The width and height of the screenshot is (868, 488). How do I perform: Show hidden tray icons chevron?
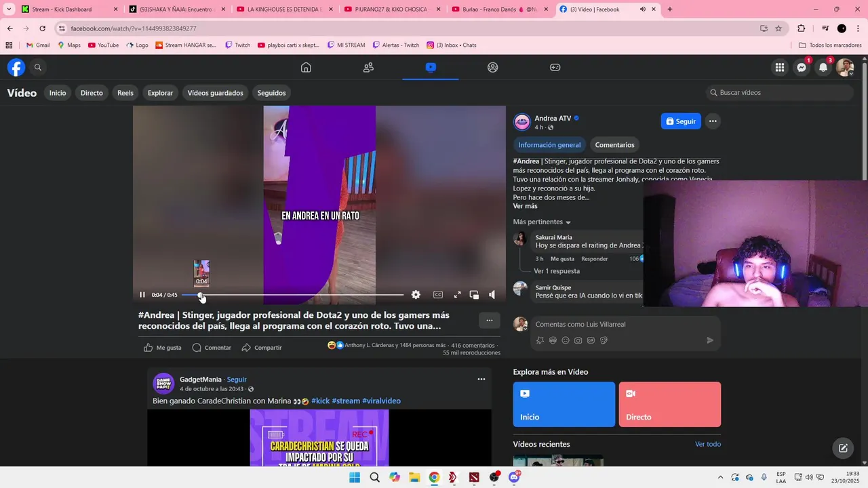[x=720, y=477]
